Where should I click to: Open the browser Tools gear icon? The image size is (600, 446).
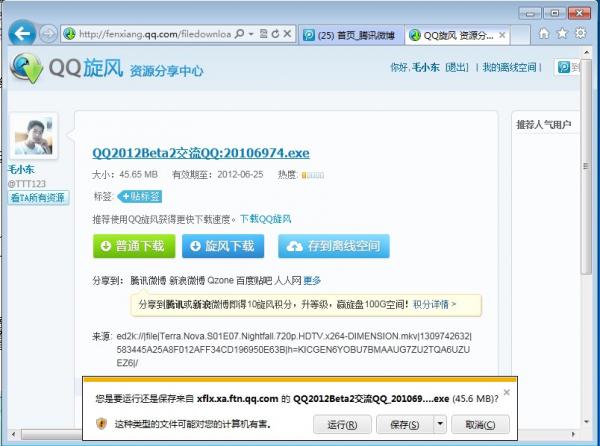(x=580, y=33)
